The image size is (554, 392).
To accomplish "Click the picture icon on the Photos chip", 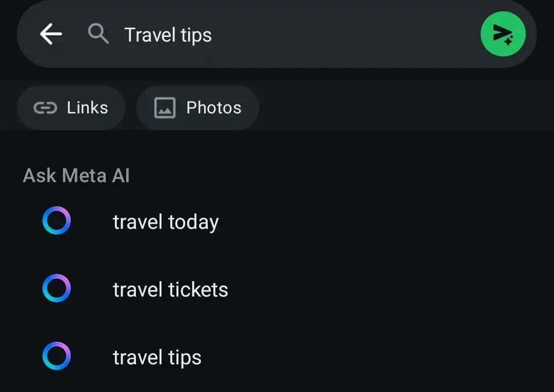I will [165, 108].
